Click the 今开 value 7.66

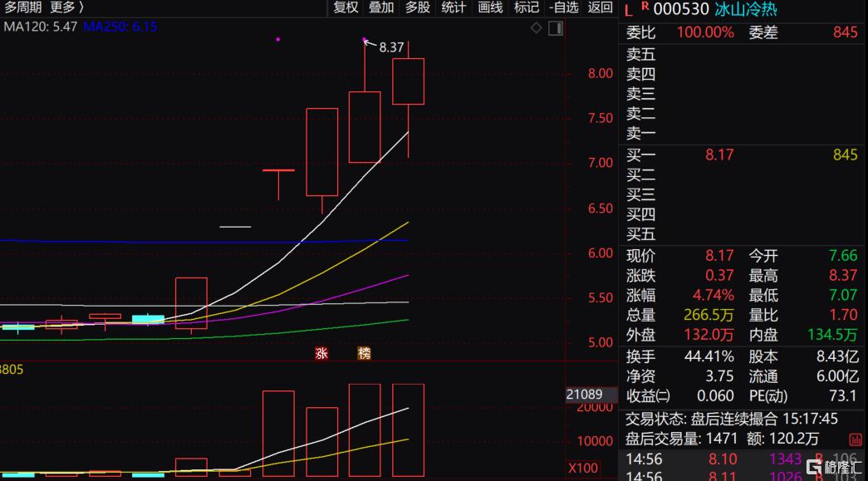point(843,256)
